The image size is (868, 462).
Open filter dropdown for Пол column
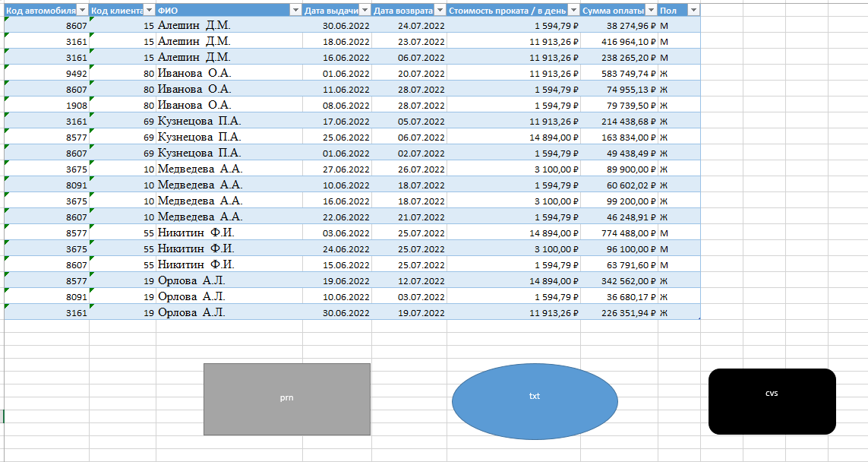pyautogui.click(x=693, y=11)
